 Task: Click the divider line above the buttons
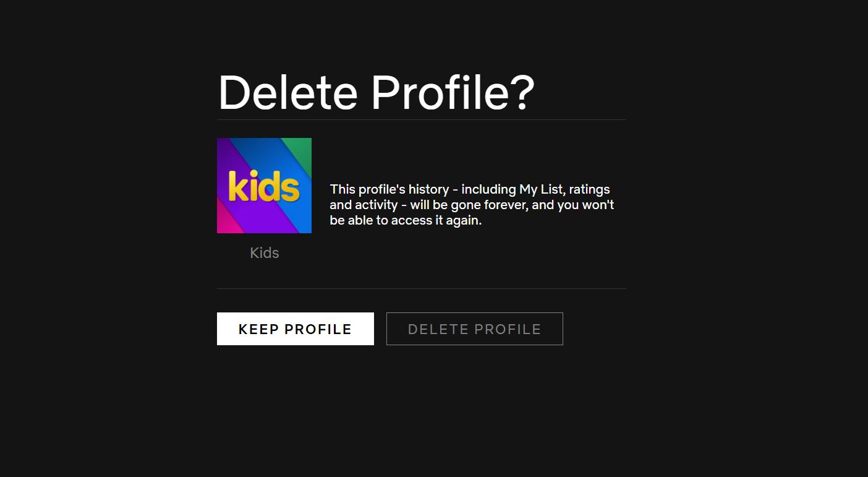pyautogui.click(x=421, y=288)
